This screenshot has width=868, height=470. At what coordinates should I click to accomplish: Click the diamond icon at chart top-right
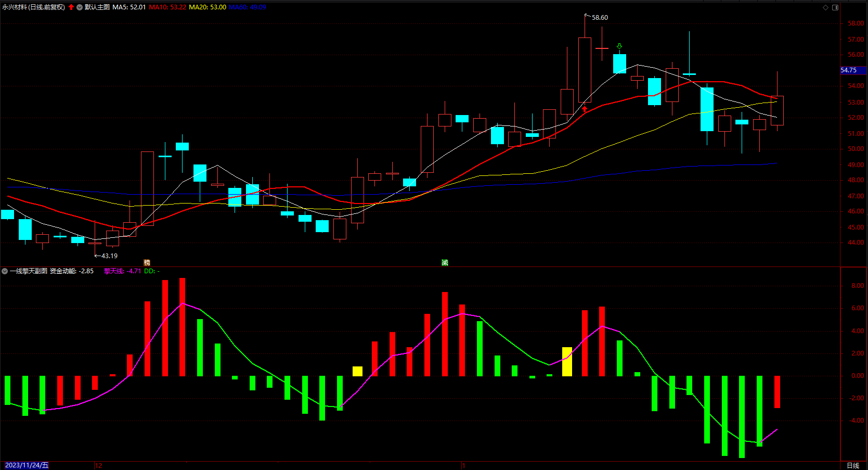tap(825, 7)
